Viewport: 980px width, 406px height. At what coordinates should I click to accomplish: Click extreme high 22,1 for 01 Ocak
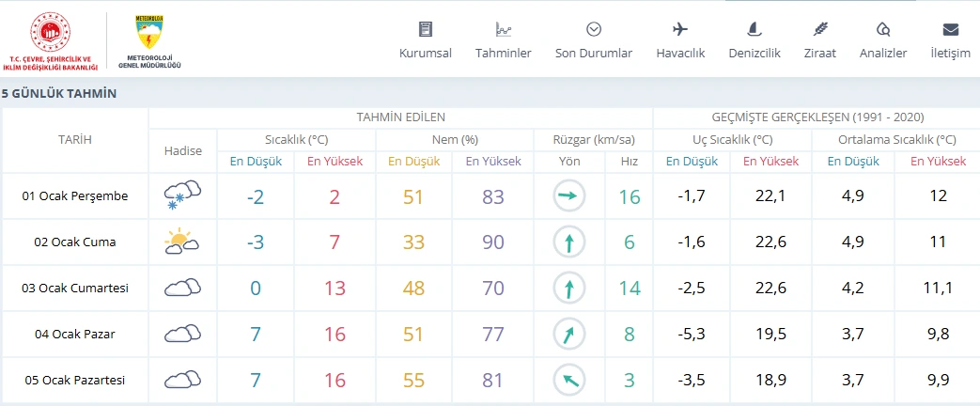tap(771, 195)
